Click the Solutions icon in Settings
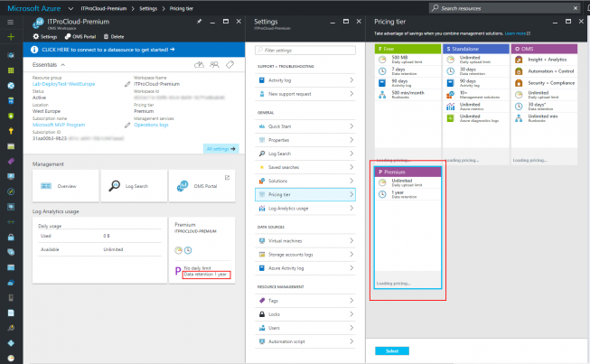 click(x=262, y=181)
